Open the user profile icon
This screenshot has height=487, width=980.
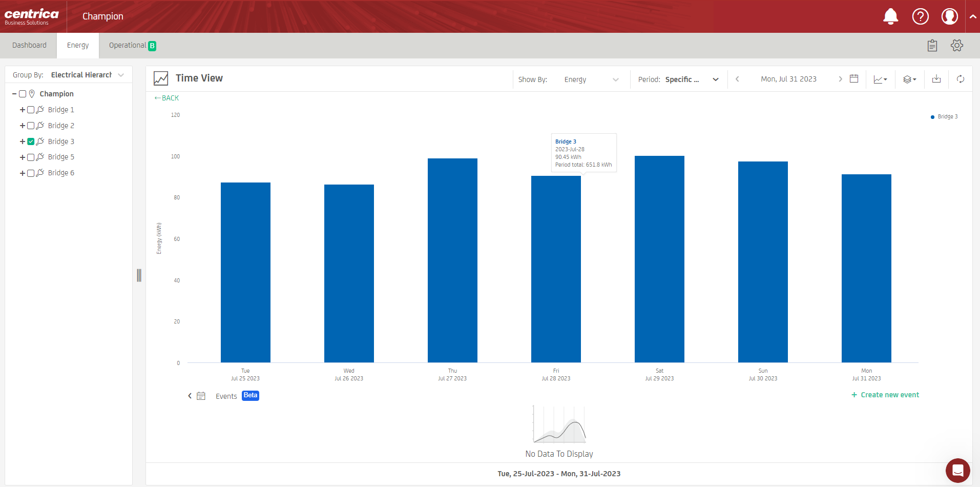tap(949, 16)
